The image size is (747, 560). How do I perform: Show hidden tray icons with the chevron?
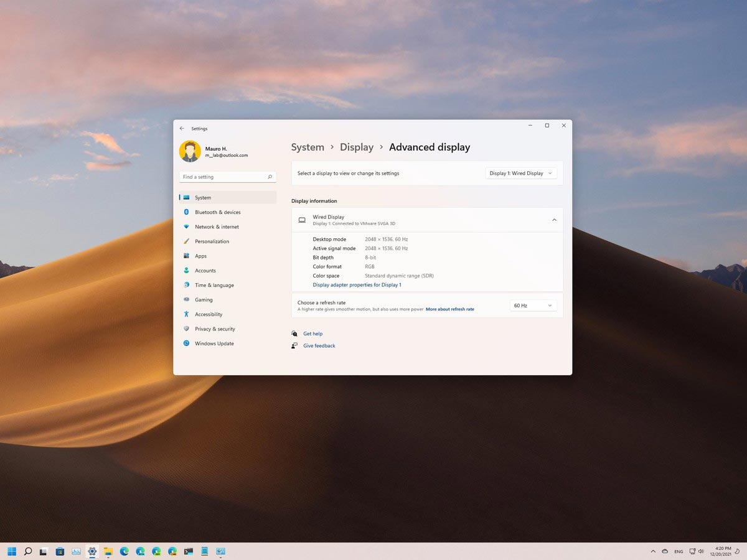653,551
